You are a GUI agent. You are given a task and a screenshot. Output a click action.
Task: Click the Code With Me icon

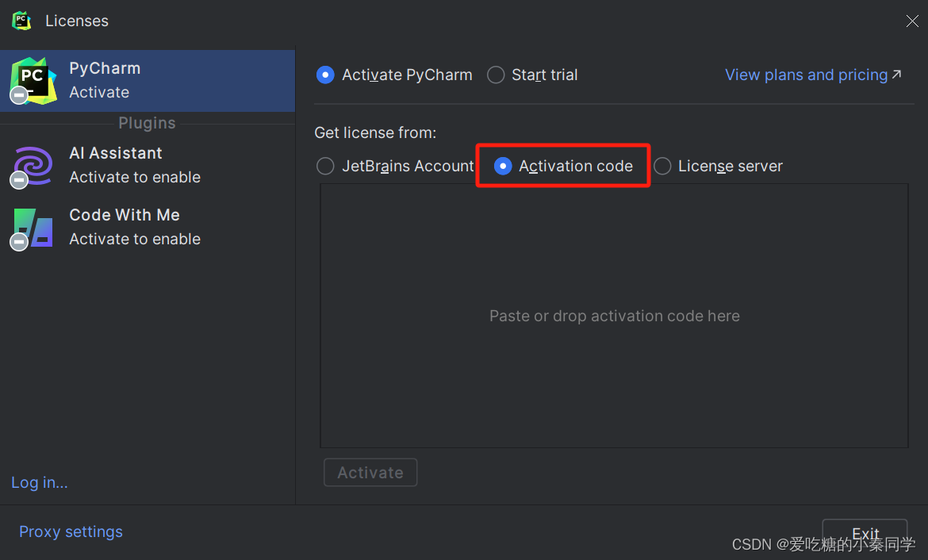pyautogui.click(x=32, y=228)
